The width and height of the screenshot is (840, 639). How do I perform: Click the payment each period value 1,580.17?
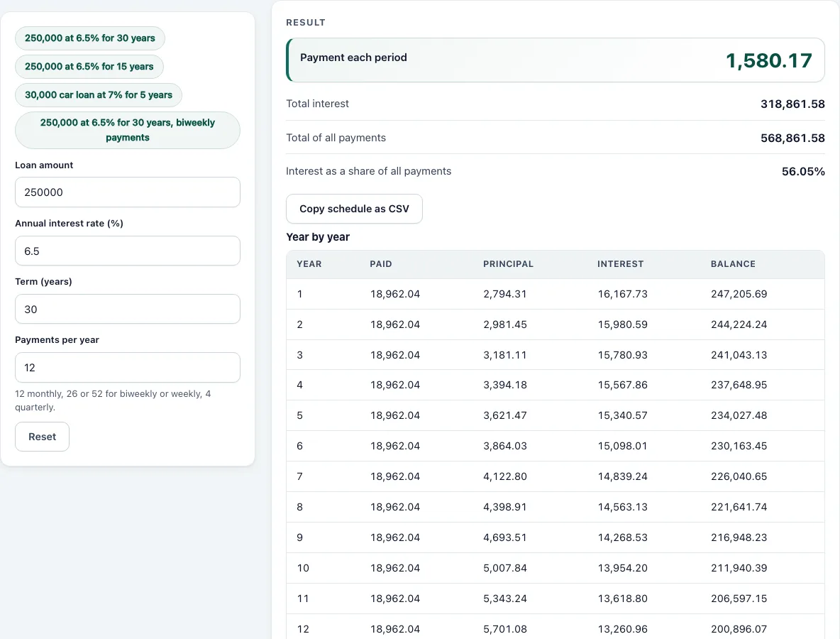pos(769,60)
